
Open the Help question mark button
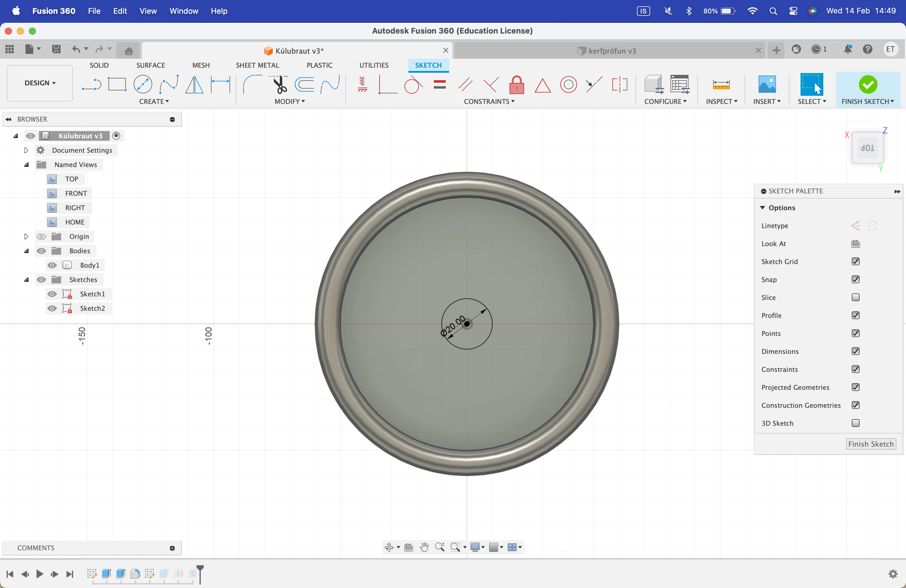pyautogui.click(x=868, y=49)
